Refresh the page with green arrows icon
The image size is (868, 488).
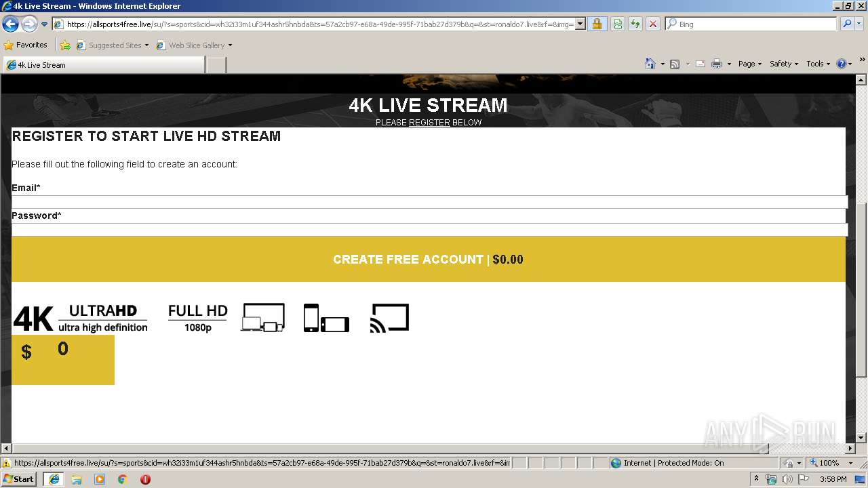(635, 24)
